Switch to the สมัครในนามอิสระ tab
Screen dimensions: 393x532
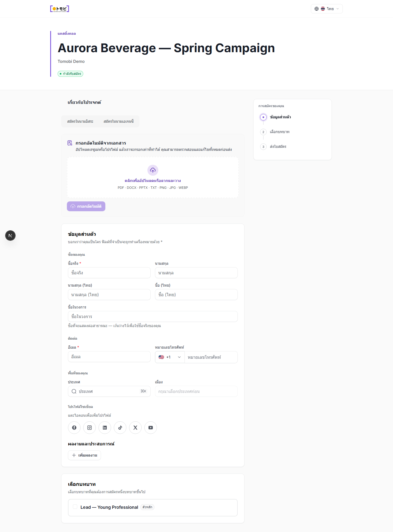click(x=80, y=121)
